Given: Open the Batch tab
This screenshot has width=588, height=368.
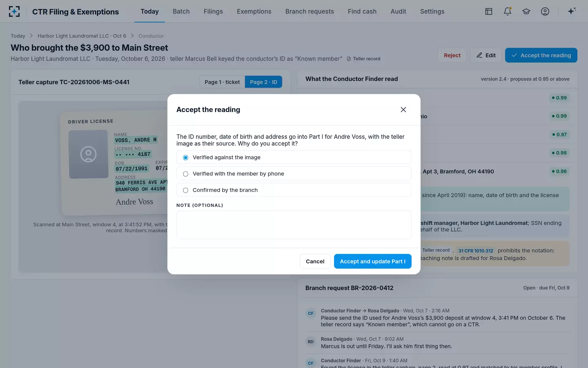Looking at the screenshot, I should coord(181,11).
